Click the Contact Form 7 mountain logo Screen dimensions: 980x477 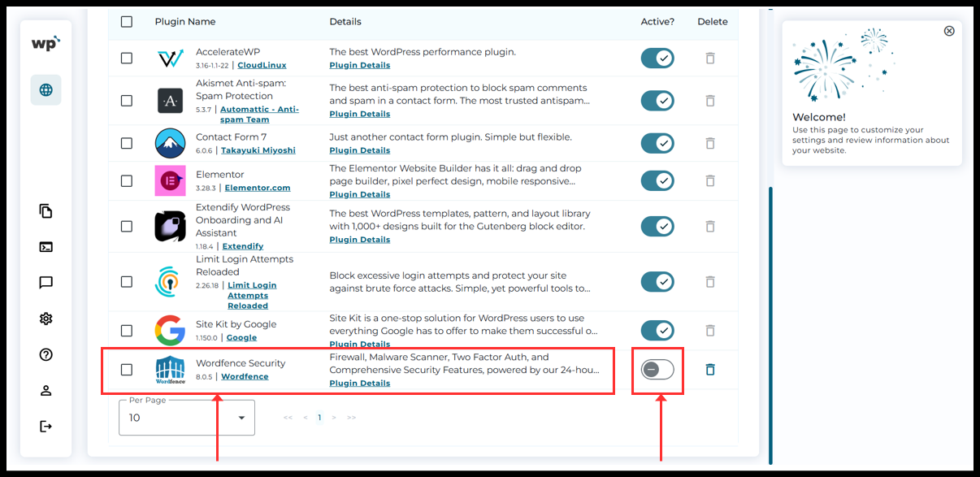(170, 143)
